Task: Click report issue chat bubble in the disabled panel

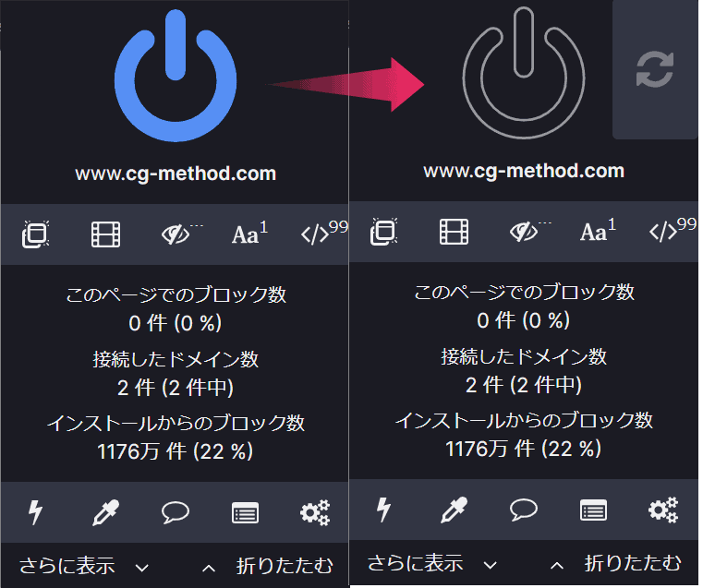Action: point(524,510)
